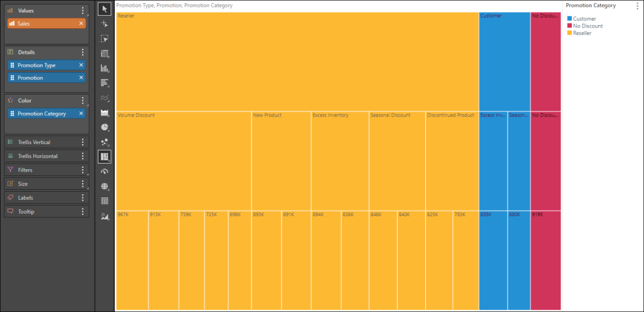Open the Filters drop zone options menu
Image resolution: width=644 pixels, height=312 pixels.
pyautogui.click(x=83, y=170)
